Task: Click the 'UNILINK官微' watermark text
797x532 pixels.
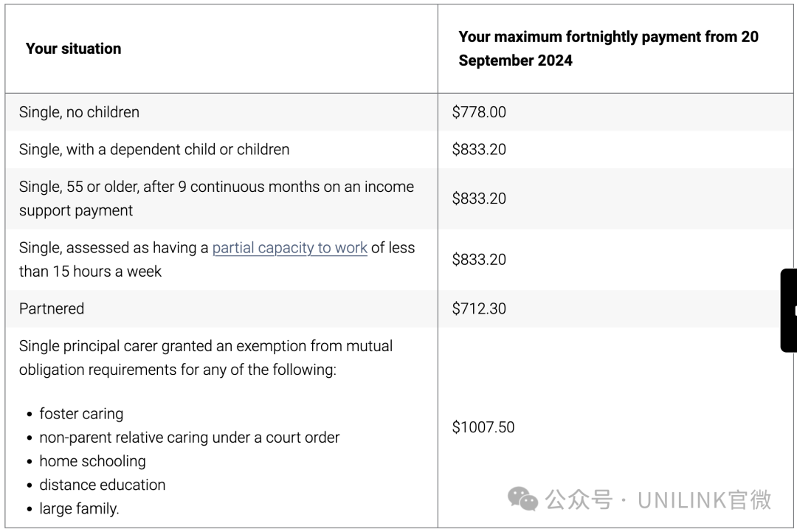Action: click(x=704, y=500)
